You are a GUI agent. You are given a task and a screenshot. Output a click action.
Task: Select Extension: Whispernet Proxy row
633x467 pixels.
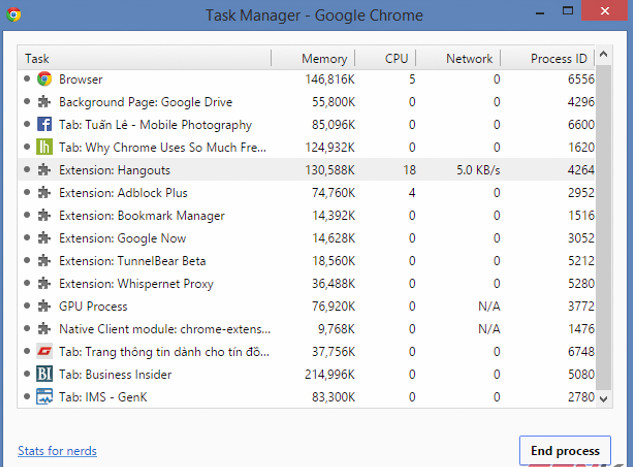tap(307, 283)
